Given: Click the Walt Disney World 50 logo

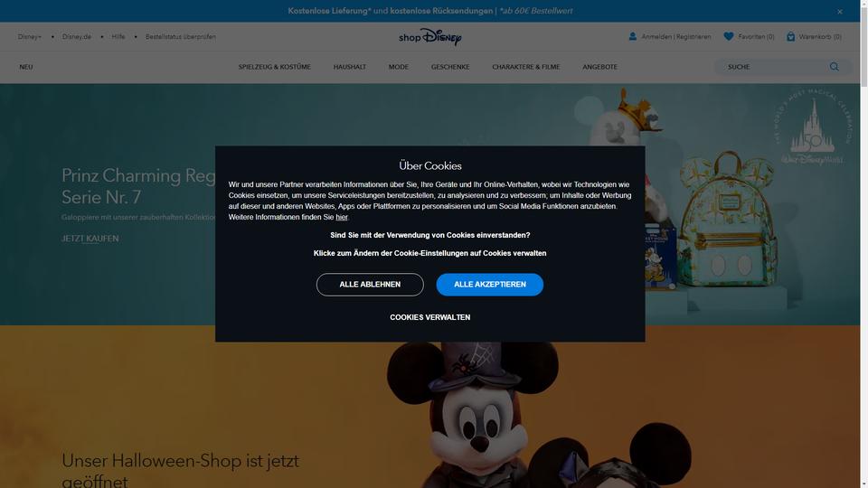Looking at the screenshot, I should [x=812, y=127].
